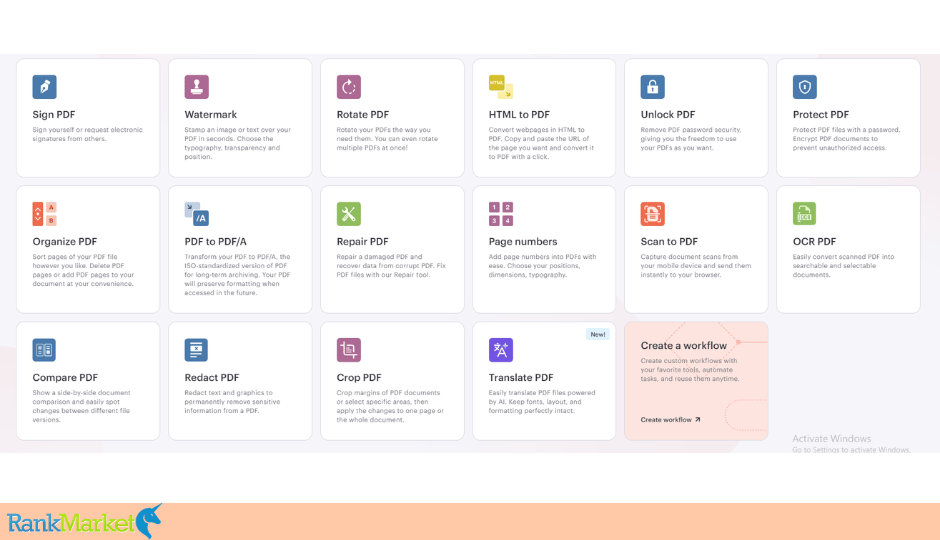Open the Protect PDF title

click(821, 114)
